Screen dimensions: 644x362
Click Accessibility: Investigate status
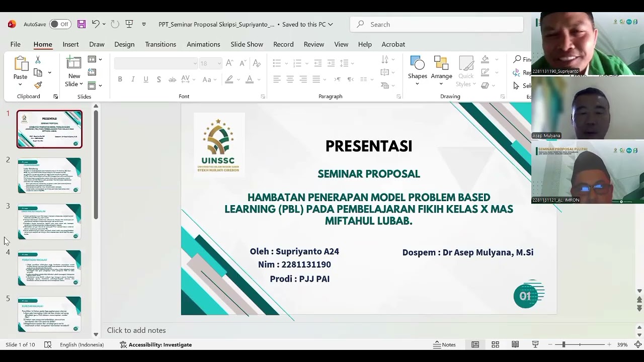[x=155, y=344]
